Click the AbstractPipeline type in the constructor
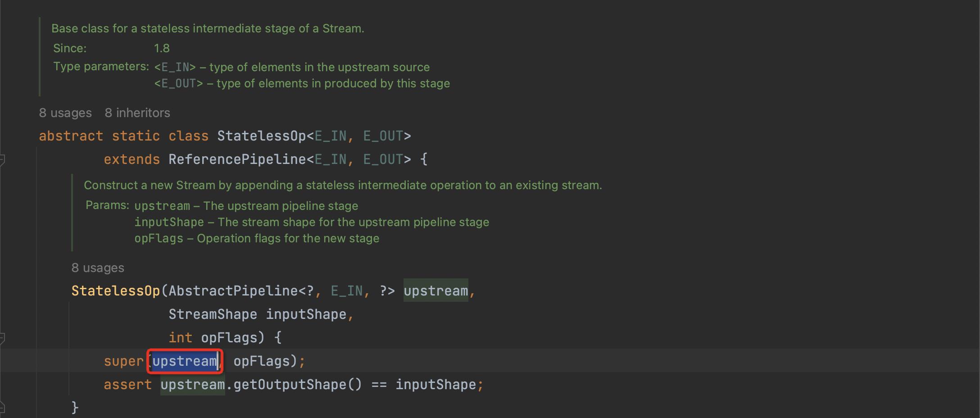 tap(233, 291)
